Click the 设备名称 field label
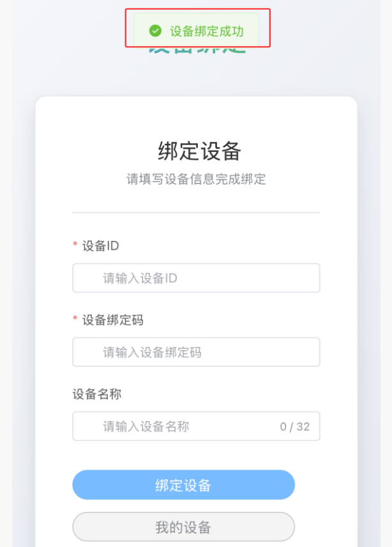 tap(96, 394)
